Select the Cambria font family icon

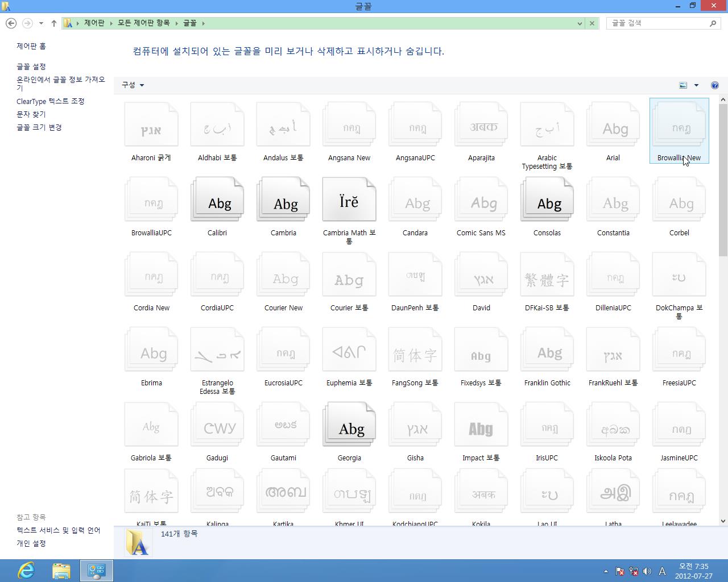point(283,200)
